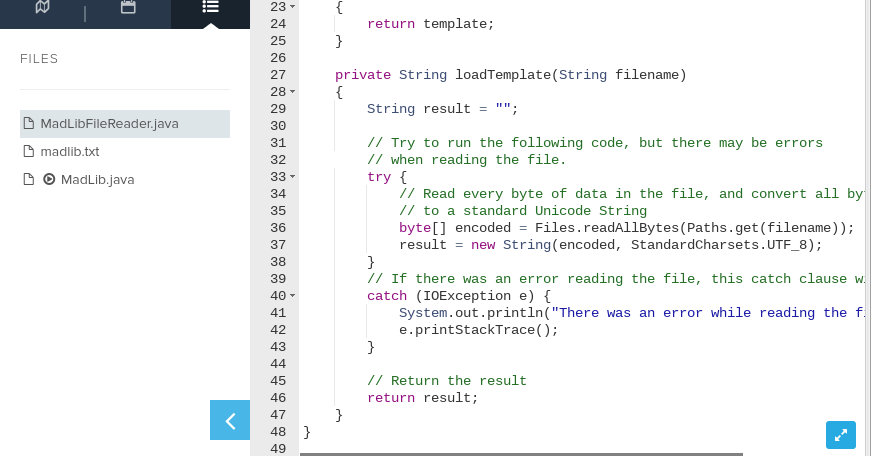Image resolution: width=876 pixels, height=456 pixels.
Task: Click on 'Files.readAllBytes' call
Action: click(606, 228)
